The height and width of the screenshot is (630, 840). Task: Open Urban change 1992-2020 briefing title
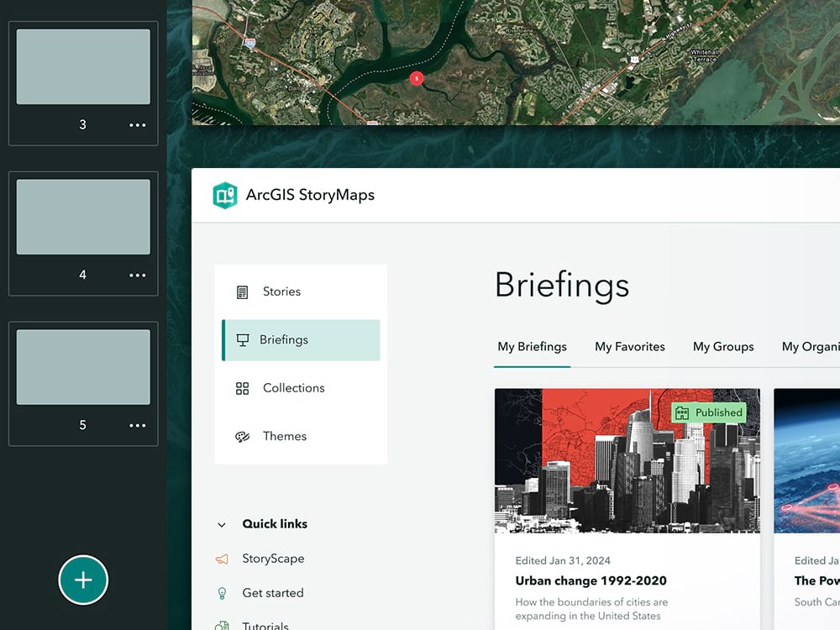coord(591,580)
